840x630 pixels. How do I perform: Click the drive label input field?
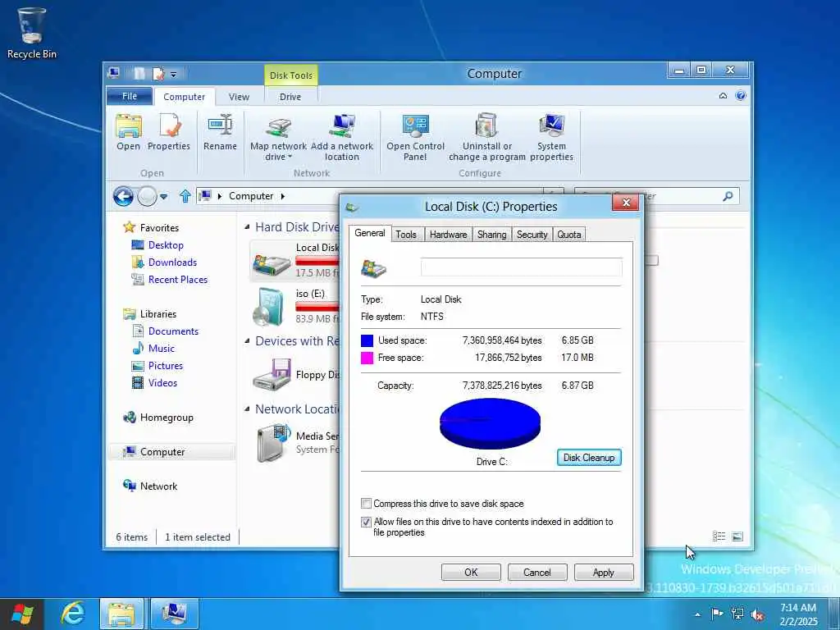[x=521, y=267]
